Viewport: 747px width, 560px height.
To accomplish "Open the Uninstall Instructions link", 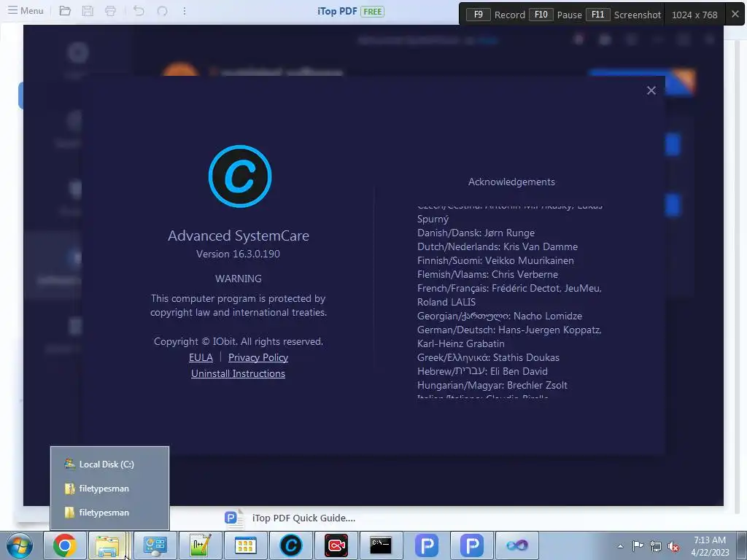I will coord(239,374).
